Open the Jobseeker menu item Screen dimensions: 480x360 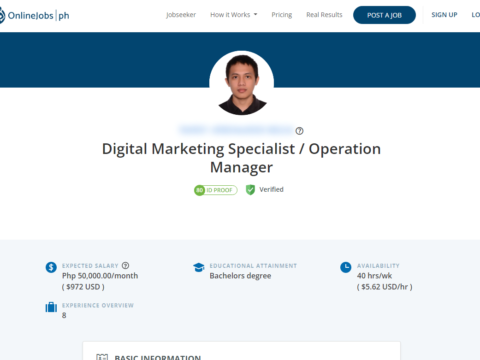tap(181, 15)
